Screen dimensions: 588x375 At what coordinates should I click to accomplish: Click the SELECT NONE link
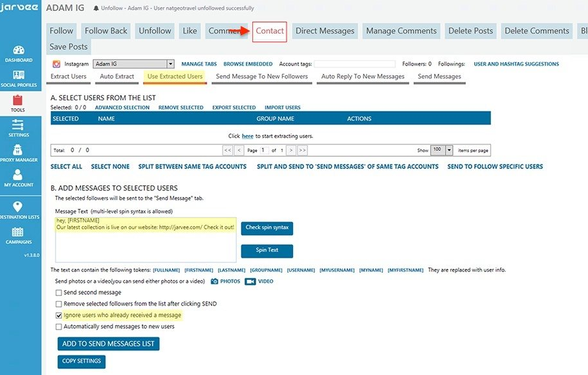tap(110, 166)
